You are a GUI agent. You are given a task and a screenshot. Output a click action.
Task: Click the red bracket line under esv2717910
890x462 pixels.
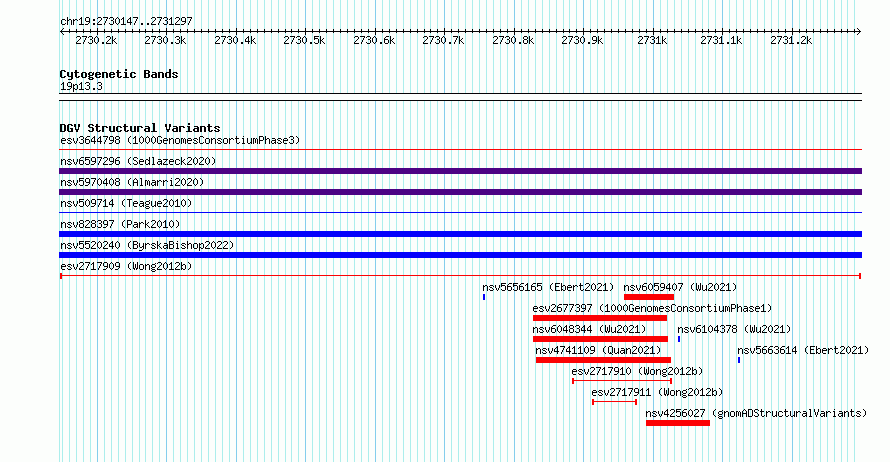point(622,381)
